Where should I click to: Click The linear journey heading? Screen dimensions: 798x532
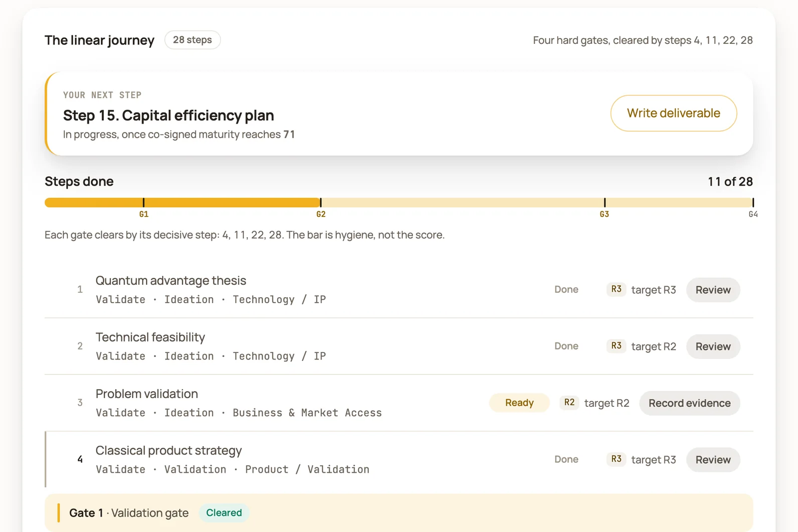pyautogui.click(x=99, y=40)
